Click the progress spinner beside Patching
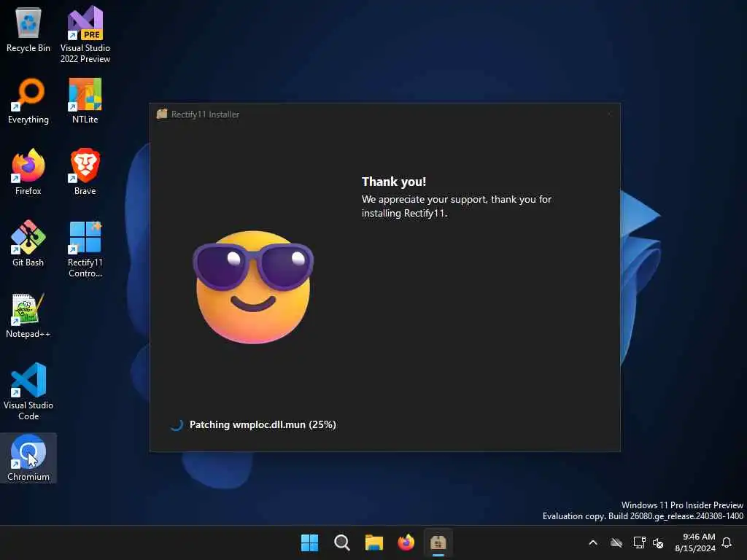This screenshot has width=747, height=560. click(177, 425)
